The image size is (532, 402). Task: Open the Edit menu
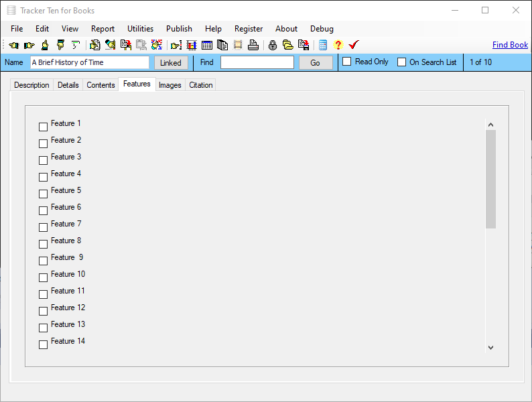click(42, 29)
